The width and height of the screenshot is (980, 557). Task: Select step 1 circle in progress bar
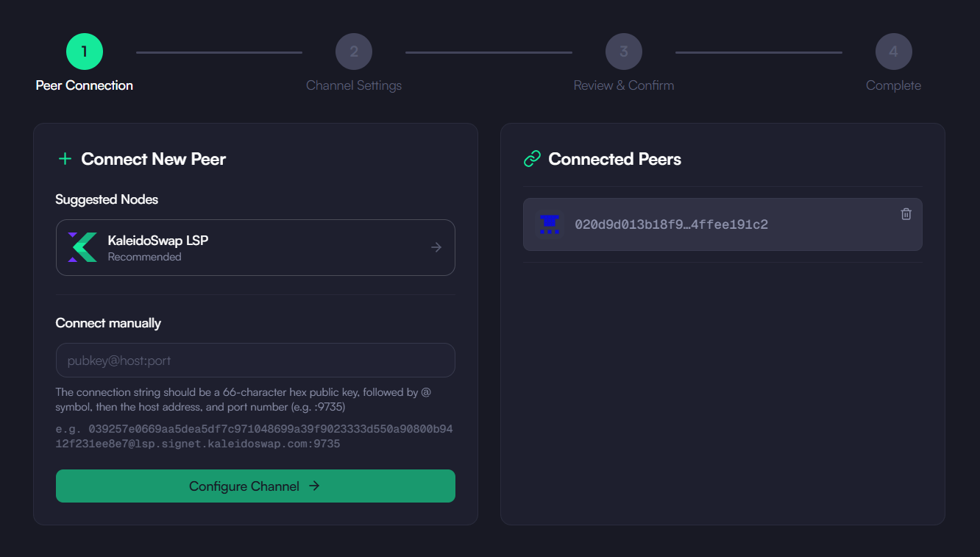pyautogui.click(x=85, y=52)
